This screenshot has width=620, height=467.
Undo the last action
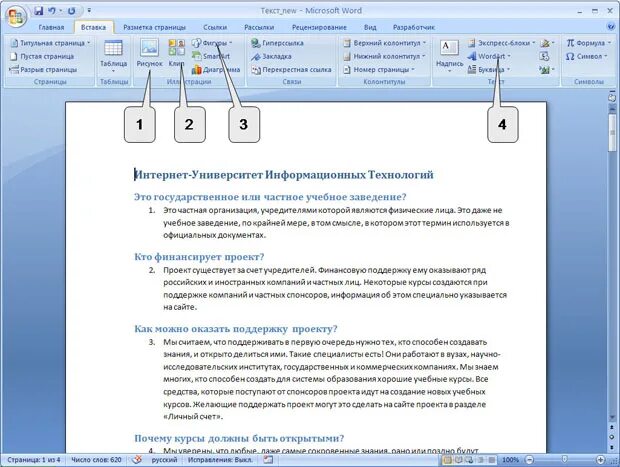(x=52, y=11)
